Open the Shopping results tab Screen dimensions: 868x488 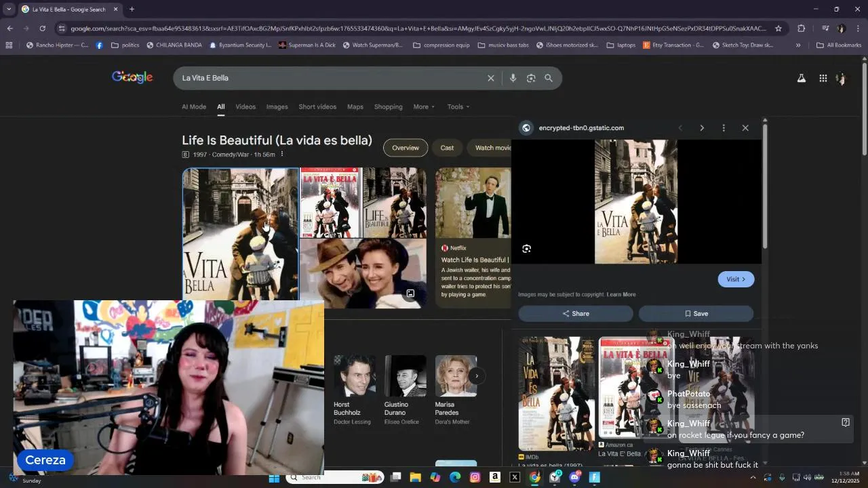(x=388, y=106)
